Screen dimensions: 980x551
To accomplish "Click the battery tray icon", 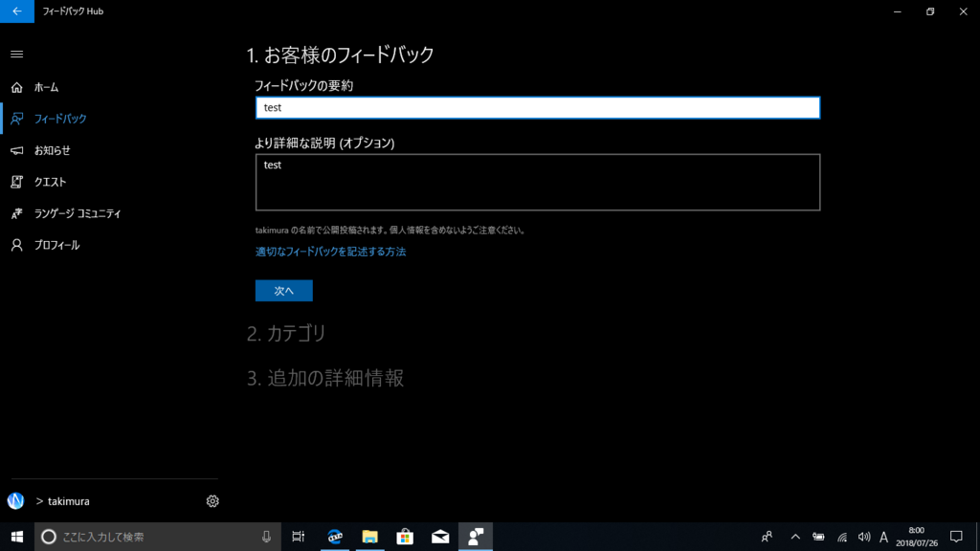I will tap(818, 537).
